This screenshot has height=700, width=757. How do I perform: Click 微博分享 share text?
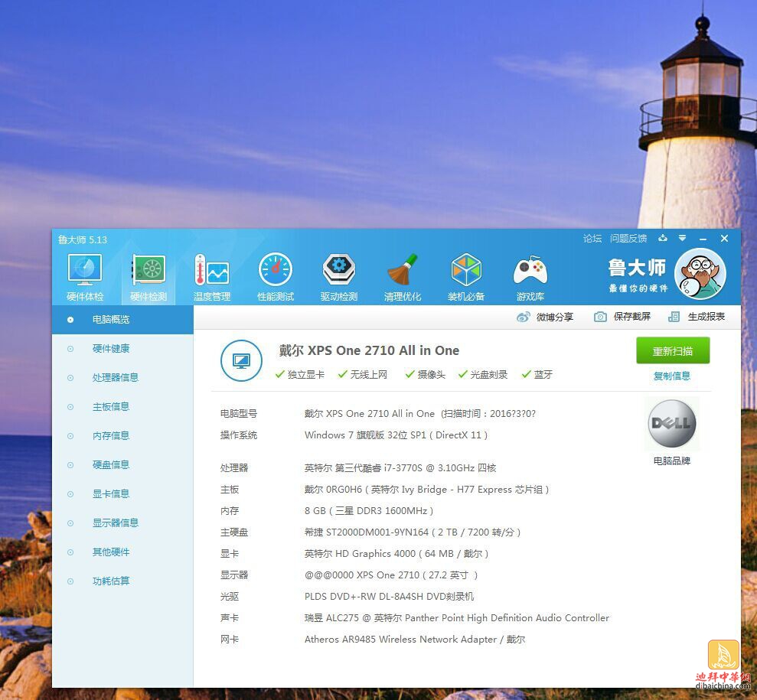(x=555, y=317)
